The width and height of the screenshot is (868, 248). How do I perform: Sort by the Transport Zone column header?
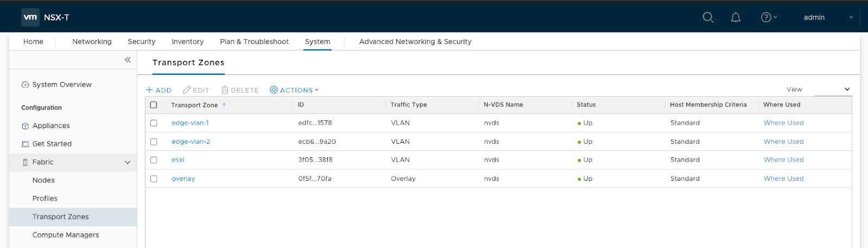pyautogui.click(x=194, y=105)
